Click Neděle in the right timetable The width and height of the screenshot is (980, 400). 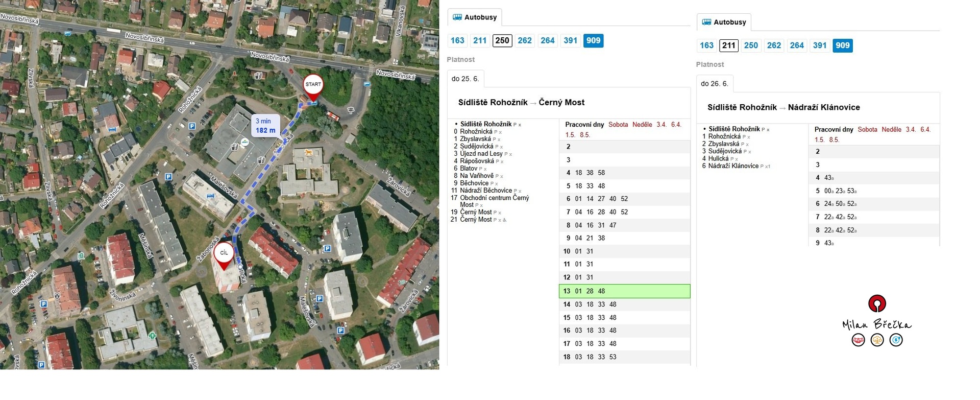pos(891,130)
